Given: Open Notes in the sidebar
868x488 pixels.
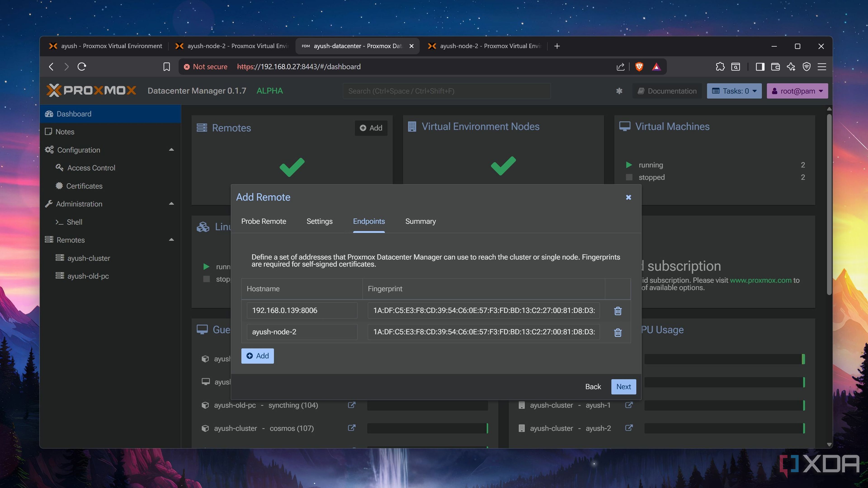Looking at the screenshot, I should coord(111,132).
